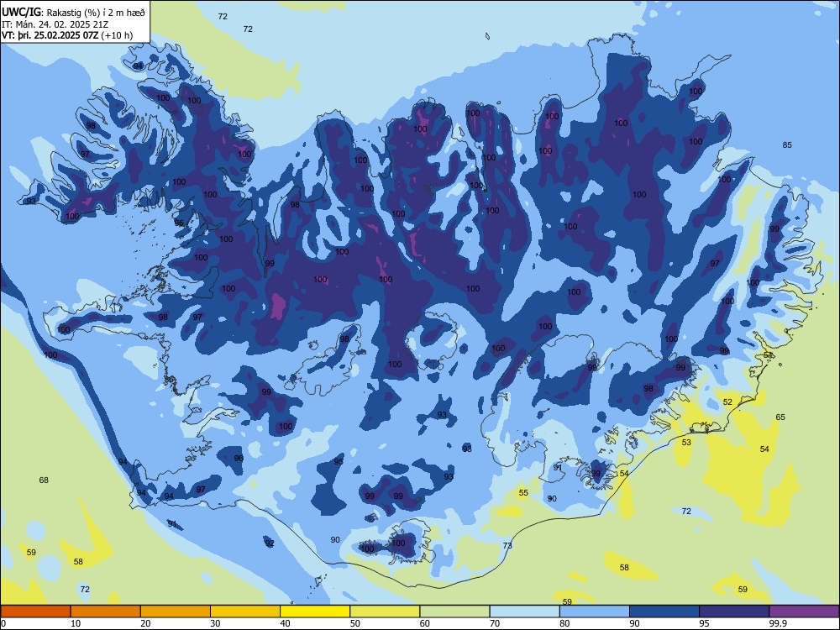
Task: Click the '30' tick label on the legend
Action: pyautogui.click(x=215, y=623)
